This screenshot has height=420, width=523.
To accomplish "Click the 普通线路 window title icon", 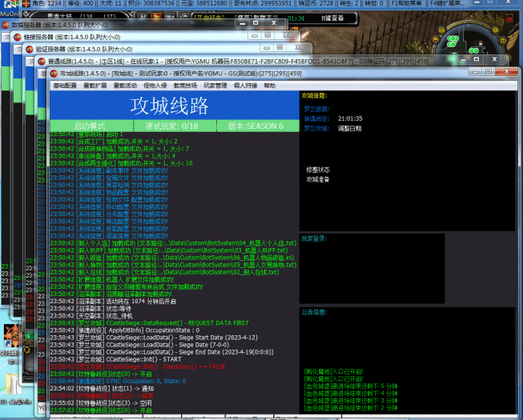I will (x=42, y=61).
